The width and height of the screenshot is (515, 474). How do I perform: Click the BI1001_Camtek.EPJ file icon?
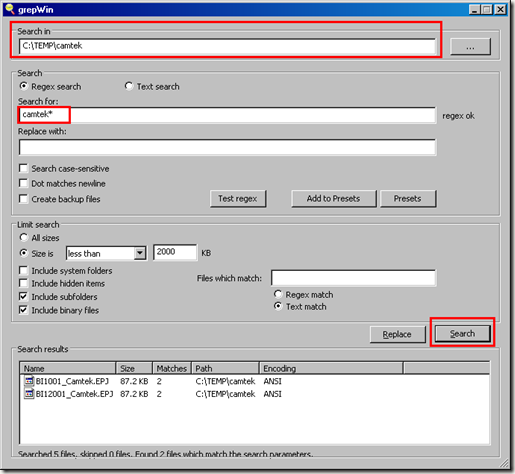tap(29, 381)
